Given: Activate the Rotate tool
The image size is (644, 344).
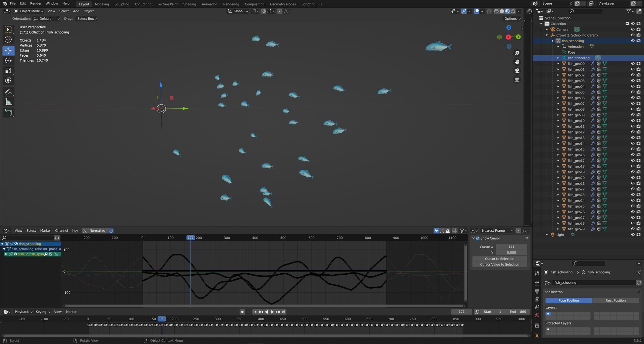Looking at the screenshot, I should click(x=8, y=61).
